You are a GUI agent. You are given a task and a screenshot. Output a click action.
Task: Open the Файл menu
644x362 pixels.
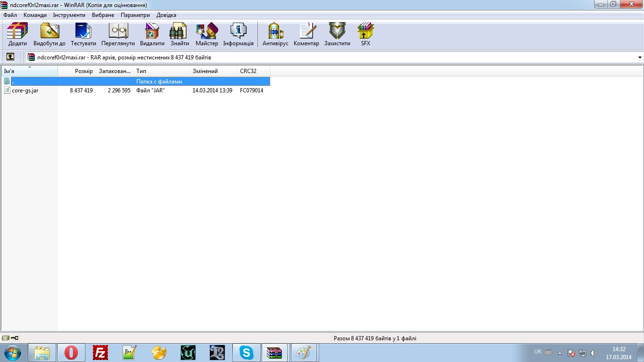pos(10,15)
